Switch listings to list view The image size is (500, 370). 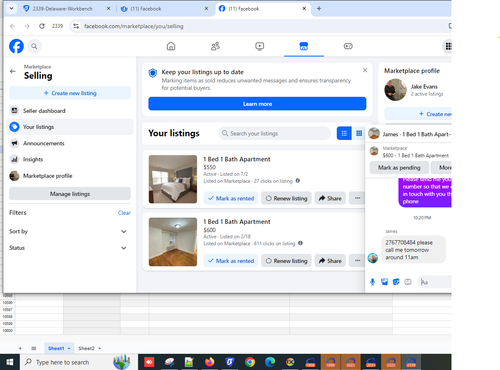click(344, 133)
